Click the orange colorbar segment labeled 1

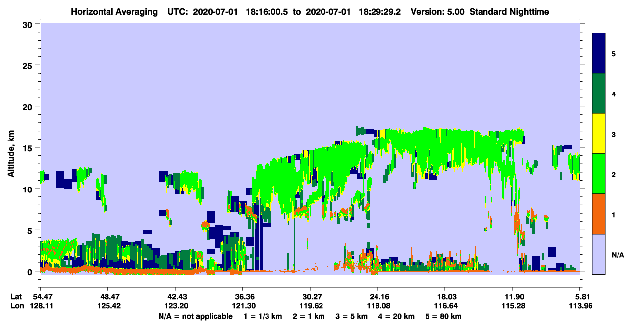click(599, 214)
